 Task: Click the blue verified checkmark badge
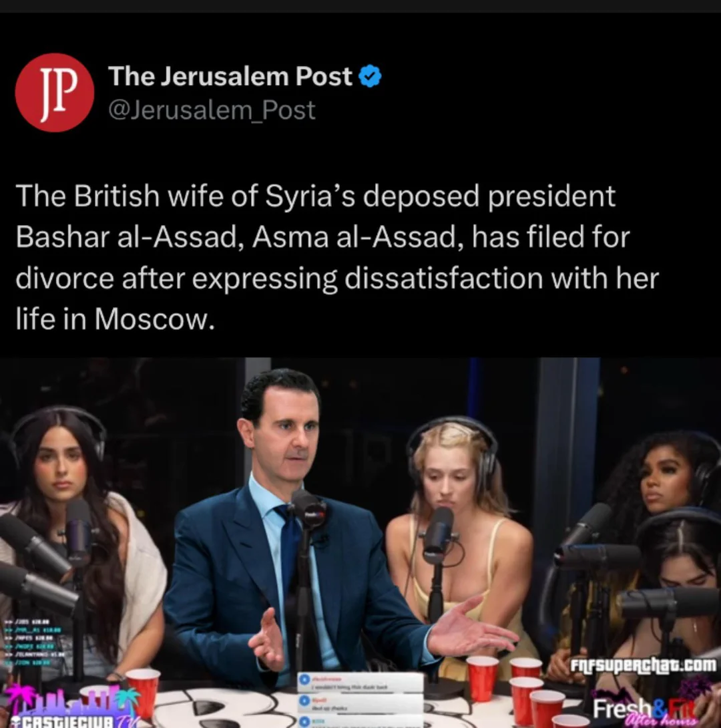(371, 77)
